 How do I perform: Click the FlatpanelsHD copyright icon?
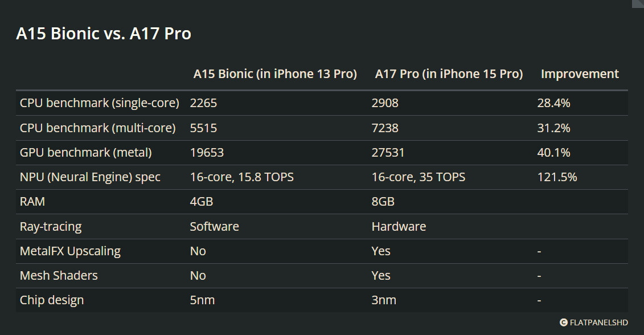(x=564, y=322)
